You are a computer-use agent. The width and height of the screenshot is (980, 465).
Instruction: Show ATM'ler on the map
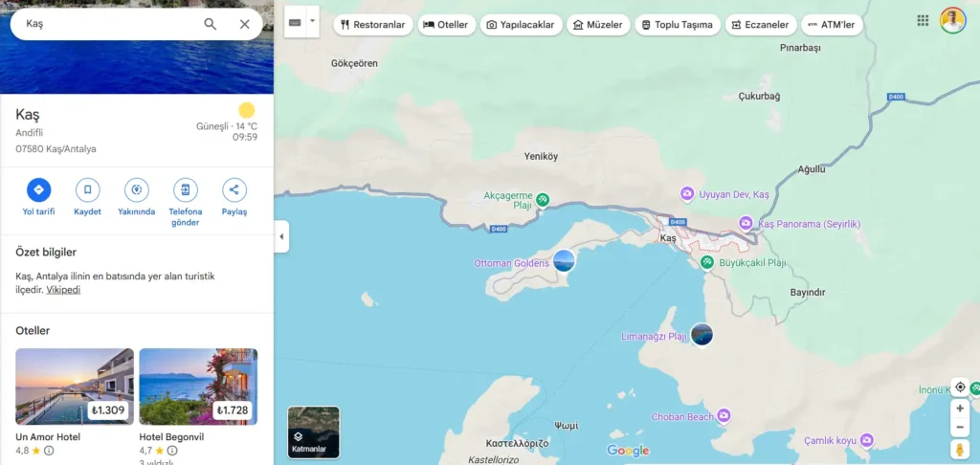point(832,25)
